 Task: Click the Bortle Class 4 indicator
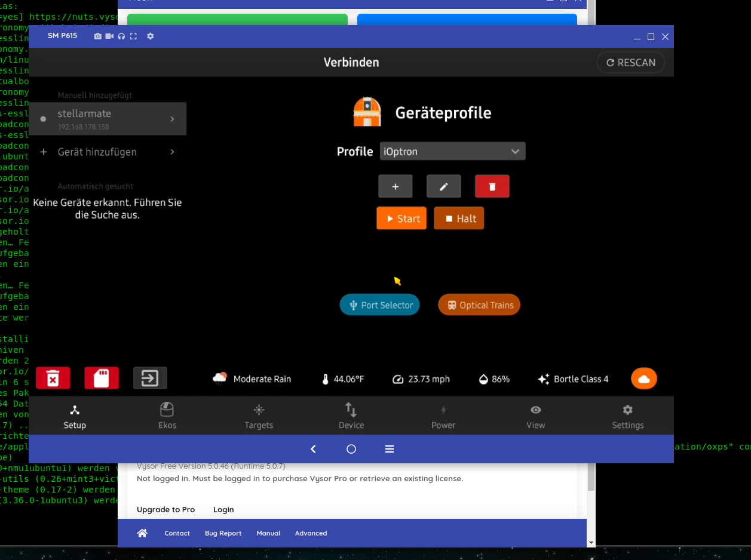[x=573, y=379]
